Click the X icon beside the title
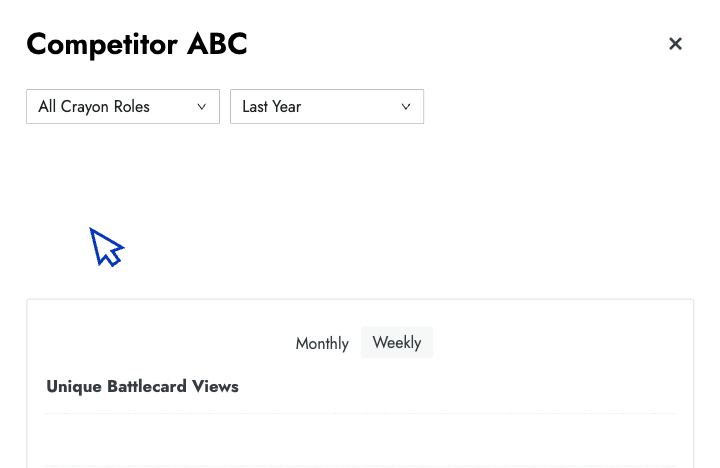720x468 pixels. click(675, 44)
